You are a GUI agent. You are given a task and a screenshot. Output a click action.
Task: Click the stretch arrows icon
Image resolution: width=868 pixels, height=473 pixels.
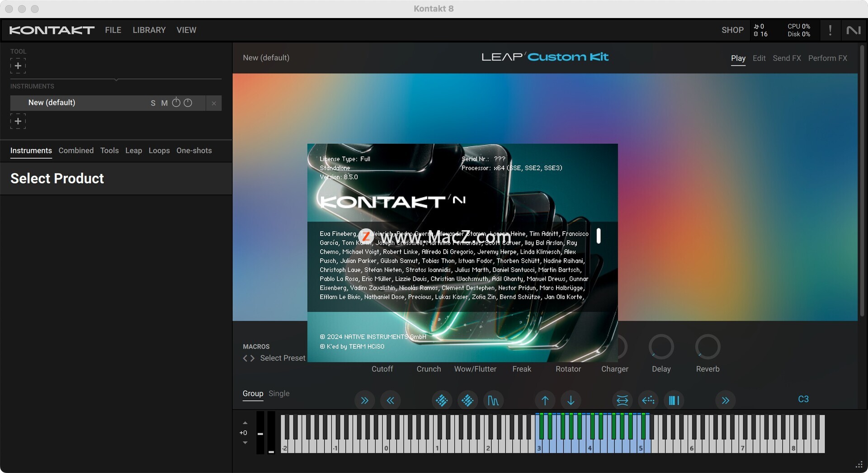coord(622,400)
